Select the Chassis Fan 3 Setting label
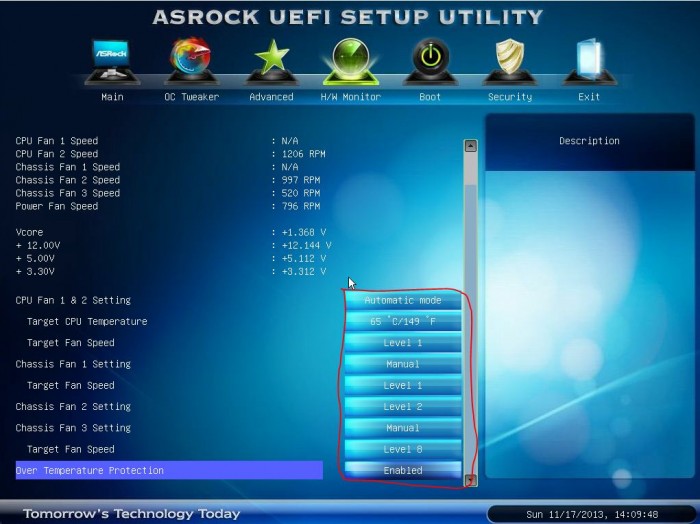The image size is (700, 524). 73,428
